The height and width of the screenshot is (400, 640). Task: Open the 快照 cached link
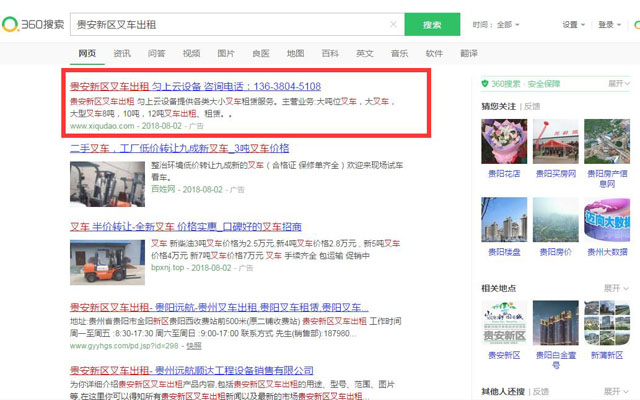(194, 346)
